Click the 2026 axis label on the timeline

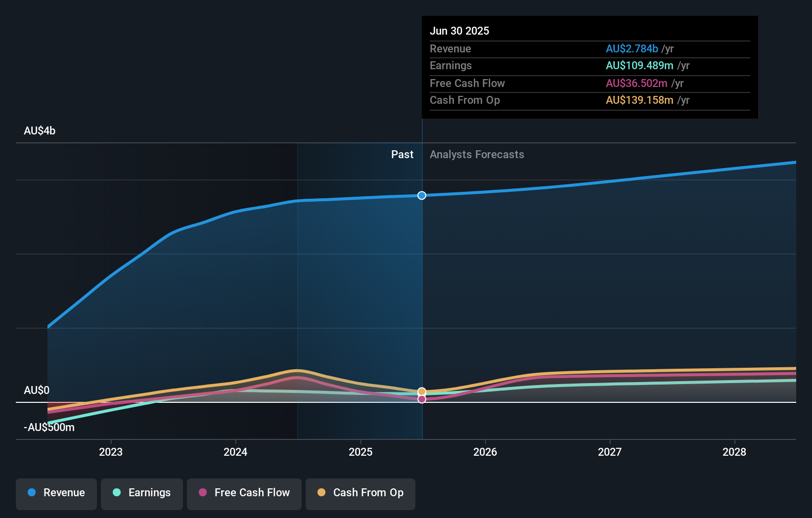tap(486, 452)
